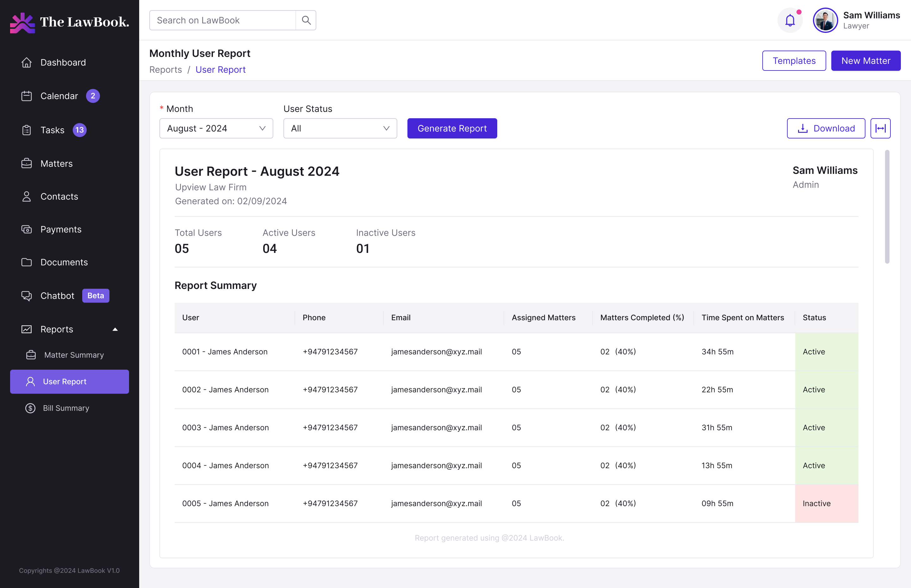
Task: Click The LawBook logo
Action: pyautogui.click(x=70, y=22)
